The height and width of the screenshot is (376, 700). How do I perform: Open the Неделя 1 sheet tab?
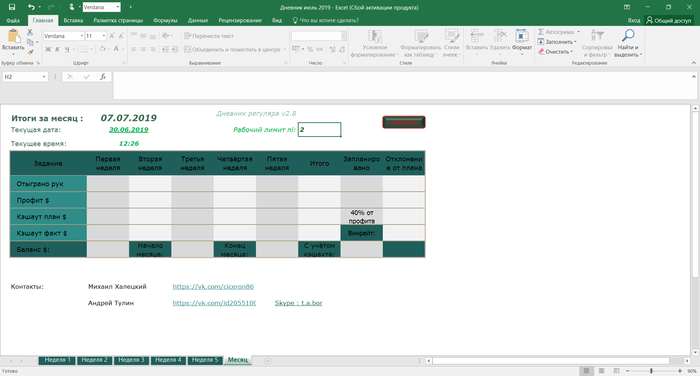[58, 360]
